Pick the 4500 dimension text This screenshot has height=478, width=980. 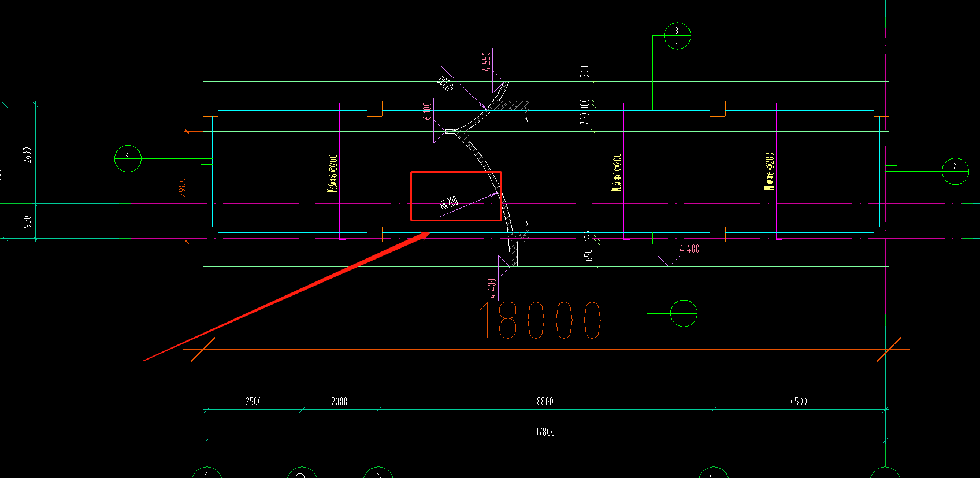[799, 401]
